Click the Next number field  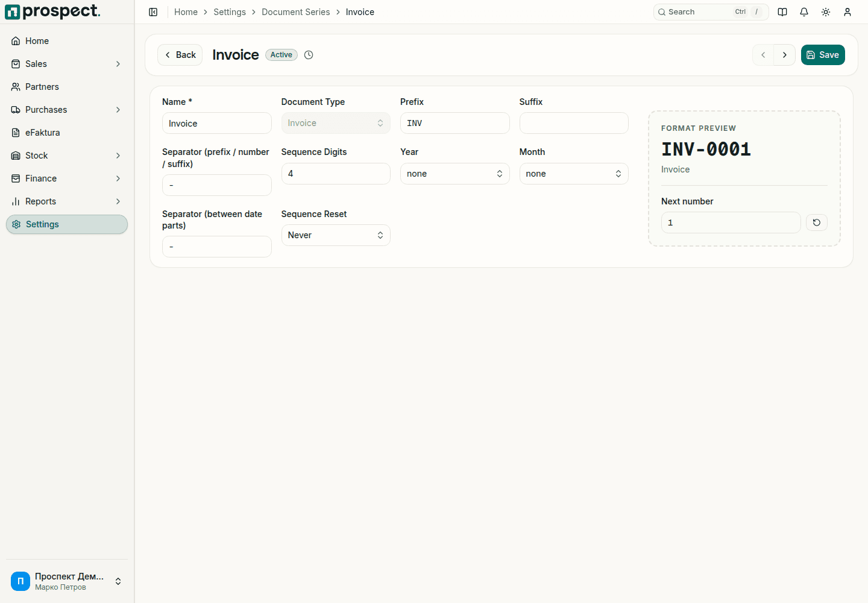pyautogui.click(x=731, y=223)
